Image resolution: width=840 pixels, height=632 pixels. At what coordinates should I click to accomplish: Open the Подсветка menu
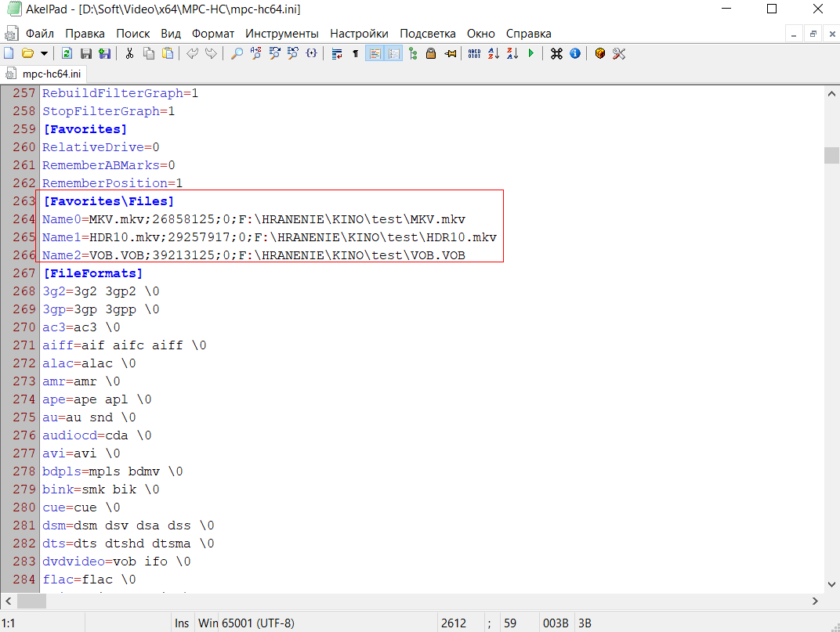click(x=427, y=34)
